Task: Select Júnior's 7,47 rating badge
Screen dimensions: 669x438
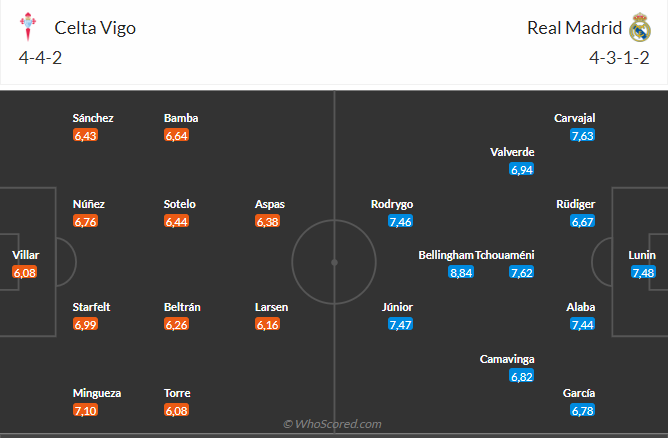Action: click(400, 324)
